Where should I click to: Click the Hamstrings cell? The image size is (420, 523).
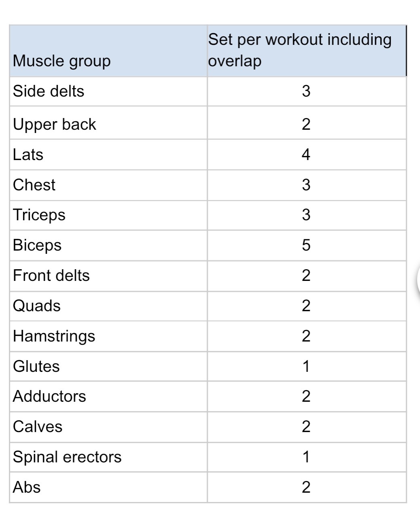108,336
